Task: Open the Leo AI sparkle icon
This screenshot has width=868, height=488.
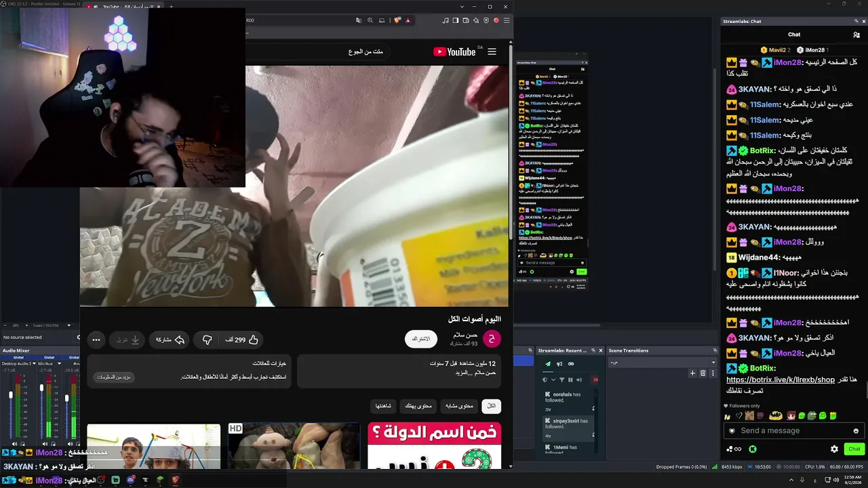Action: (x=476, y=20)
